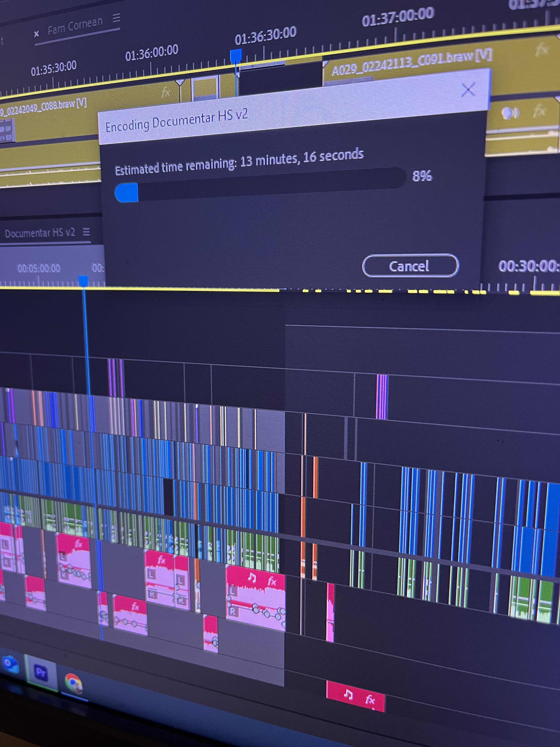Open Outlook from the taskbar
The image size is (560, 747).
click(x=11, y=665)
